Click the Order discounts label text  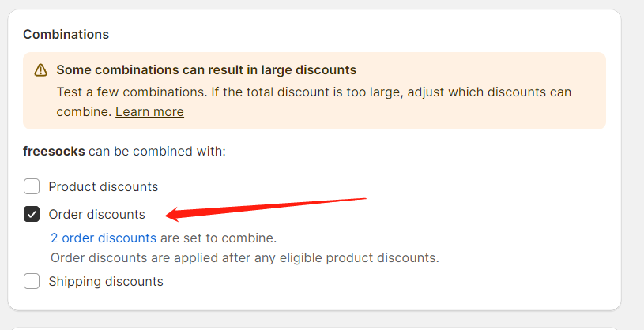pos(97,214)
